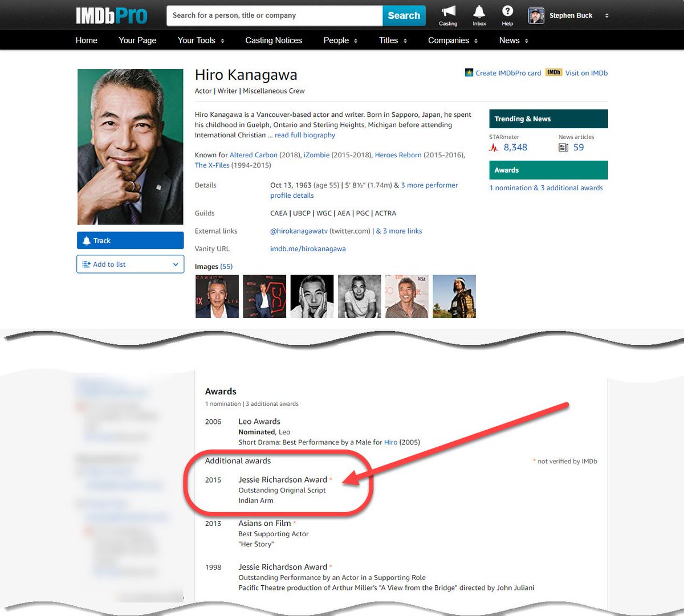
Task: Click the & 3 more links link
Action: tap(399, 231)
